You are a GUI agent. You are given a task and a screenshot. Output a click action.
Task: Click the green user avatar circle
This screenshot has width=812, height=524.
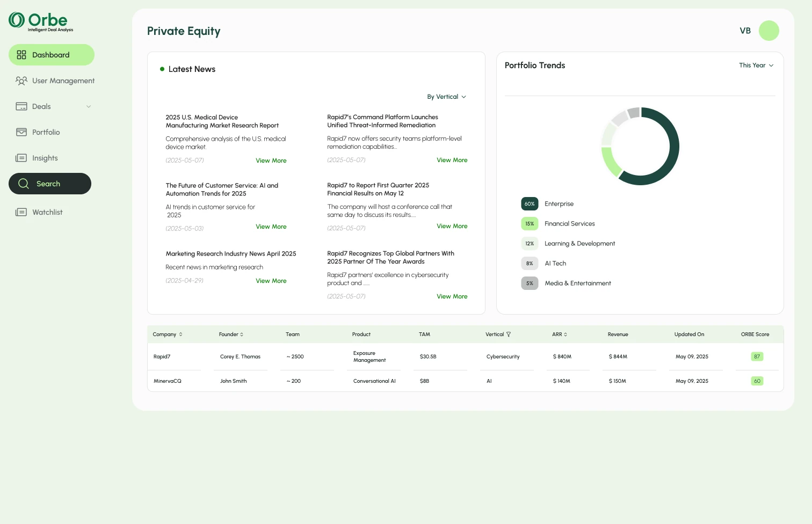[x=769, y=31]
